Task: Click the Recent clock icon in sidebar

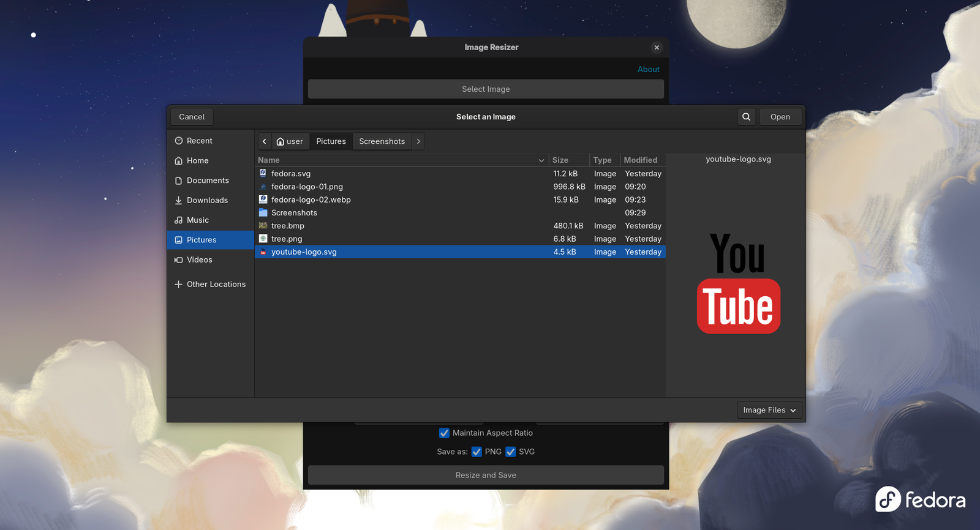Action: (x=179, y=141)
